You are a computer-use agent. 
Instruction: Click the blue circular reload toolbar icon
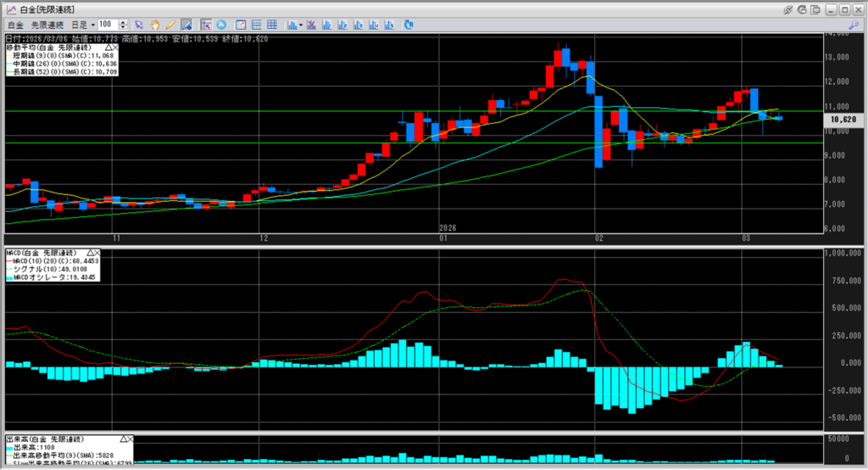pyautogui.click(x=409, y=25)
